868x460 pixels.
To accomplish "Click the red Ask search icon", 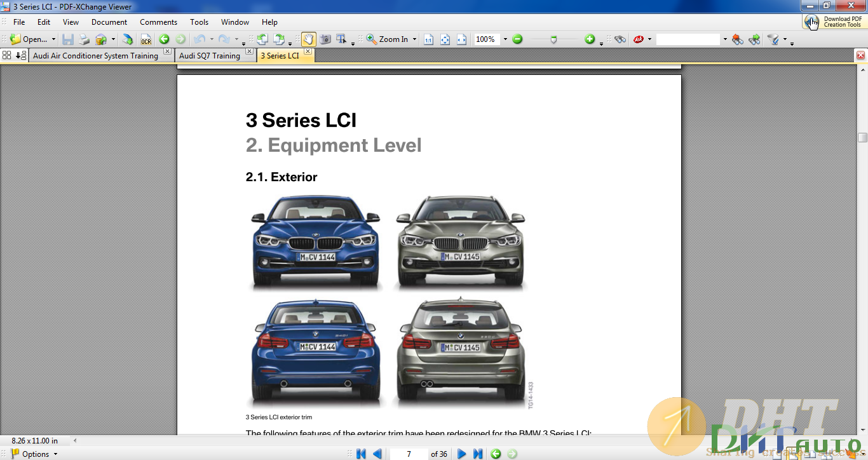I will (639, 39).
